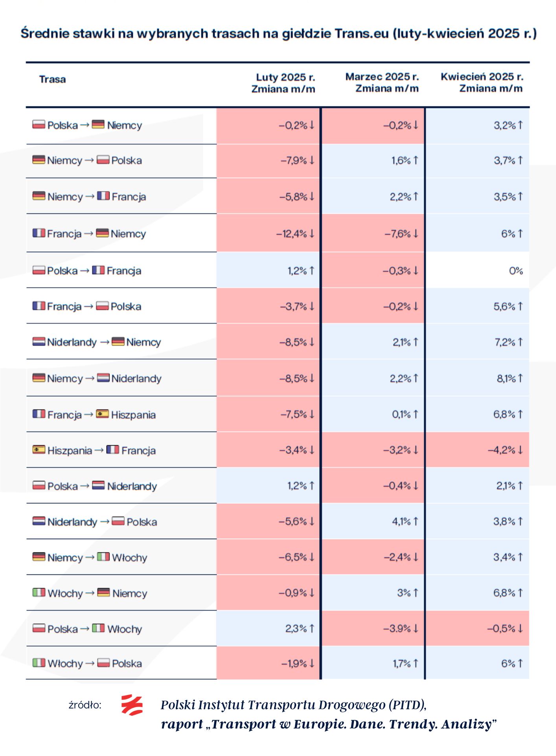Click the up arrow beside the 8,1% value
The image size is (556, 756).
click(x=520, y=378)
